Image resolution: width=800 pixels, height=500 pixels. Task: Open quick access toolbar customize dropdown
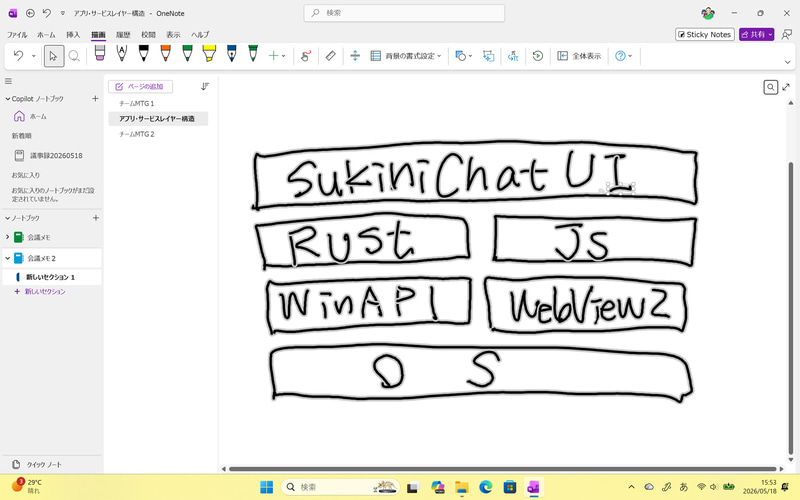point(63,13)
